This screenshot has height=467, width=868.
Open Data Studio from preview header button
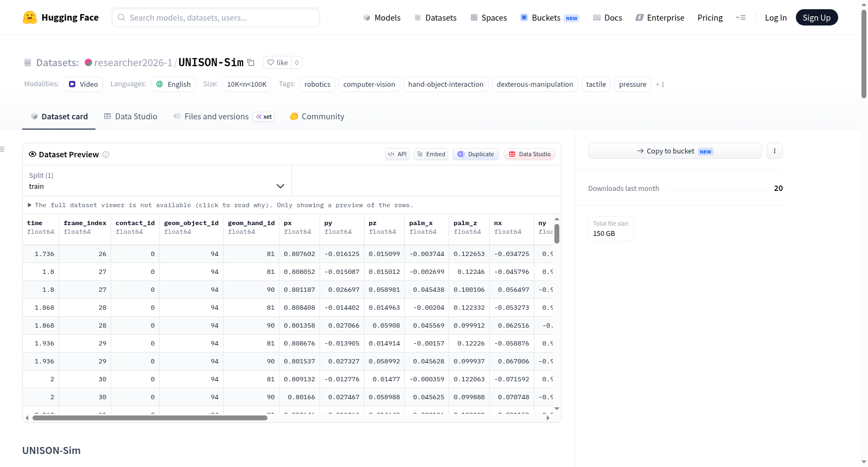click(x=529, y=154)
